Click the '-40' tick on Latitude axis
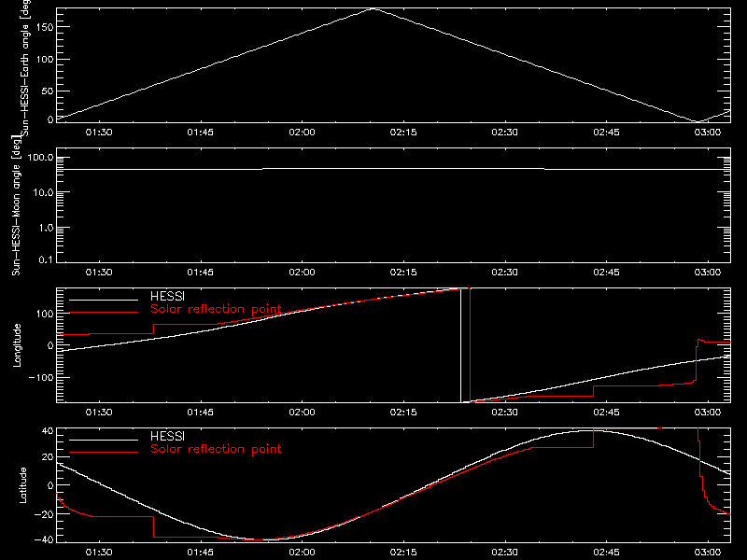 tap(44, 540)
